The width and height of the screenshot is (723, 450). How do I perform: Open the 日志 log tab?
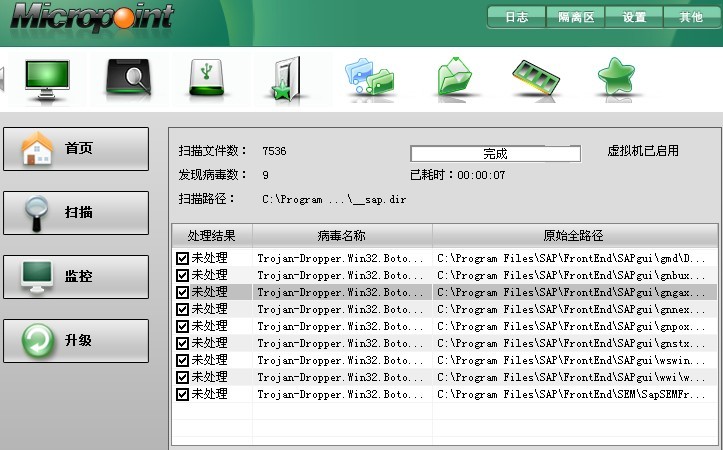(516, 18)
